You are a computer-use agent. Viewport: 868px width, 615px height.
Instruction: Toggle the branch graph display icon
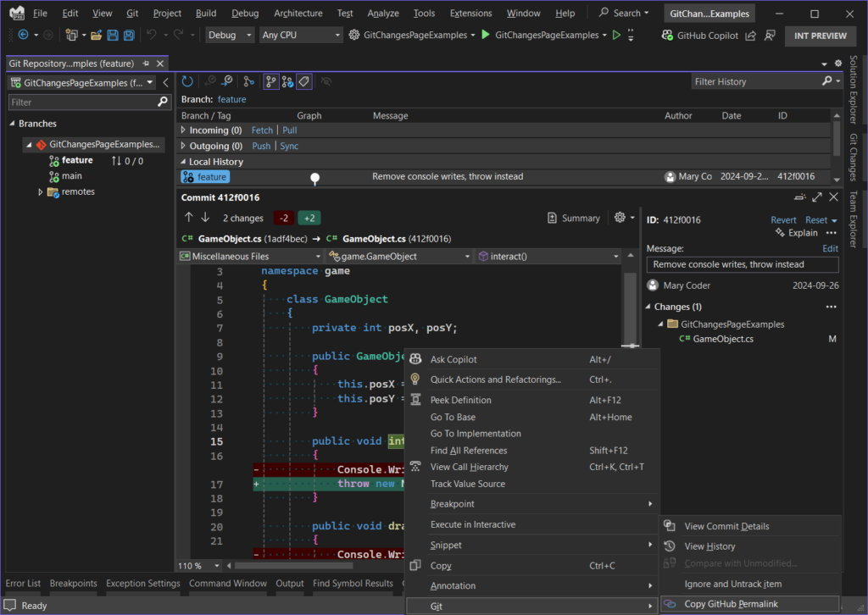[x=270, y=80]
